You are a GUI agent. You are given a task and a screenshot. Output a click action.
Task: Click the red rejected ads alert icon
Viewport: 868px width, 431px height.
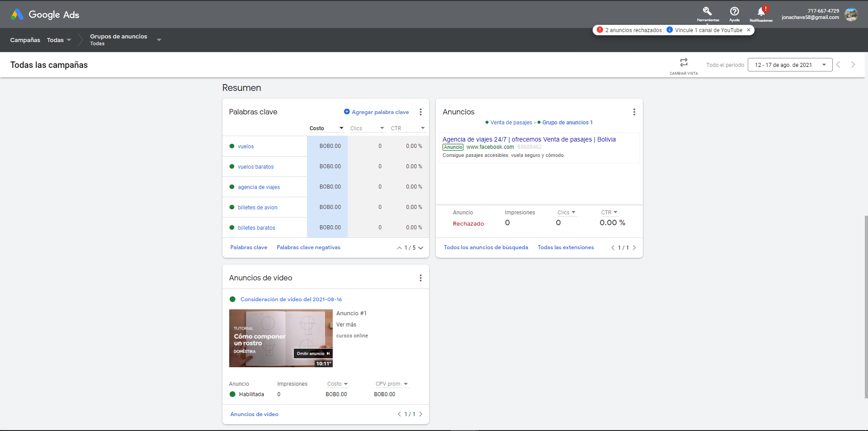[599, 30]
